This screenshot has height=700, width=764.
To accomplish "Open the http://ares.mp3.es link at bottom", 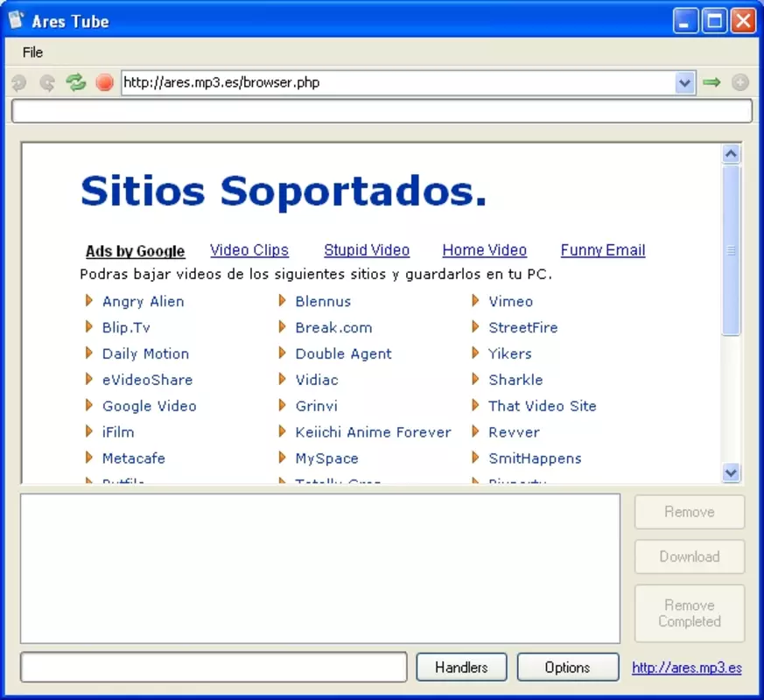I will click(687, 668).
